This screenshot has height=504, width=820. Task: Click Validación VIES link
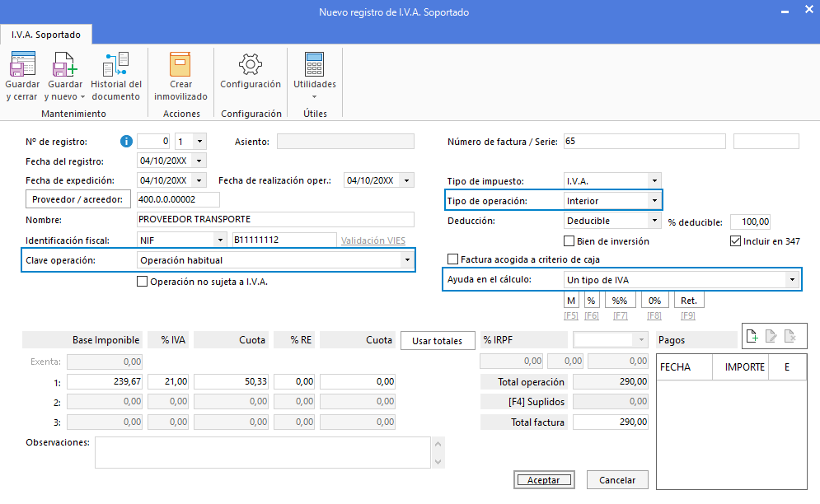(x=373, y=240)
